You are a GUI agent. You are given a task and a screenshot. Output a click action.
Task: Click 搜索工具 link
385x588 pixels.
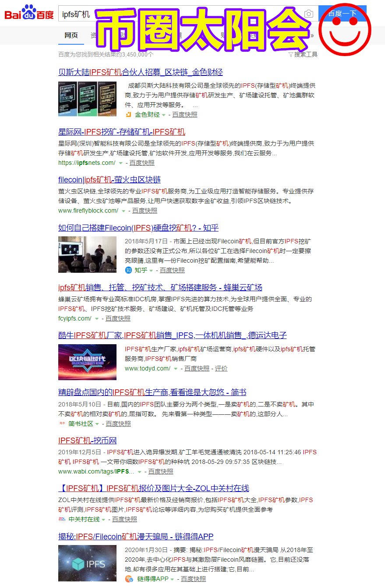pos(306,54)
